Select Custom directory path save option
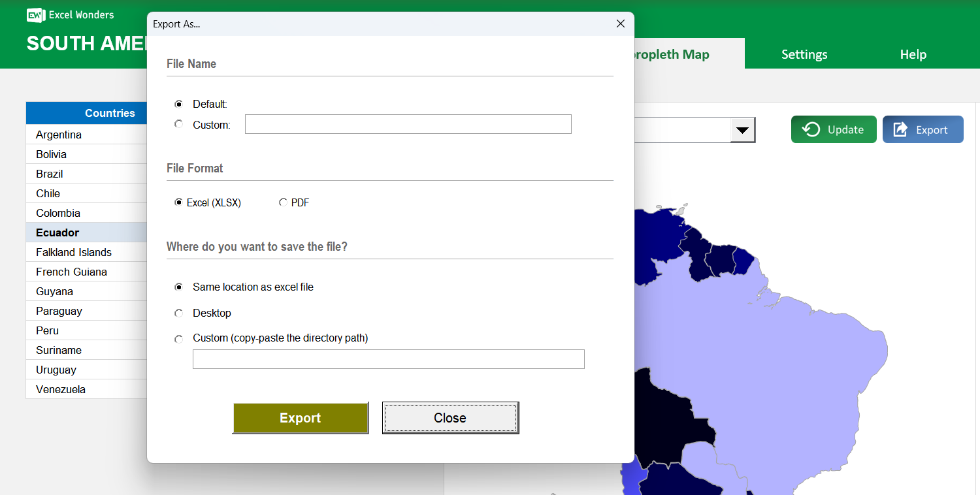Viewport: 980px width, 495px height. point(178,339)
